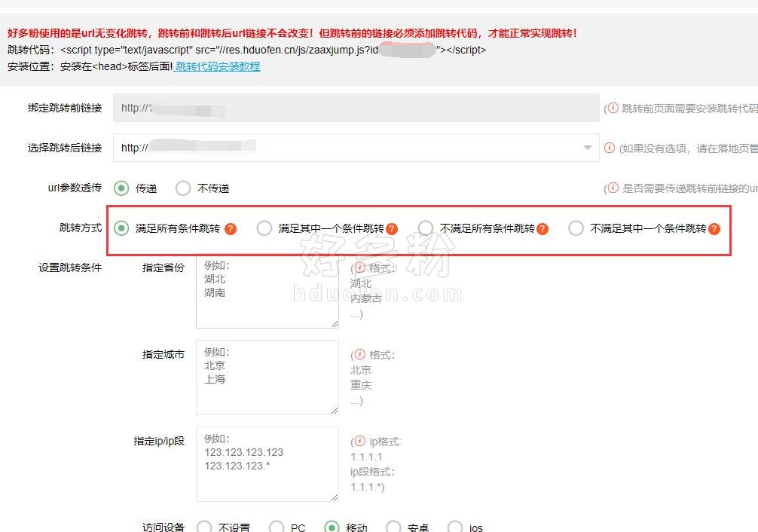Choose the 满足其中一个条件跳转 radio button
The height and width of the screenshot is (532, 758).
pyautogui.click(x=264, y=228)
